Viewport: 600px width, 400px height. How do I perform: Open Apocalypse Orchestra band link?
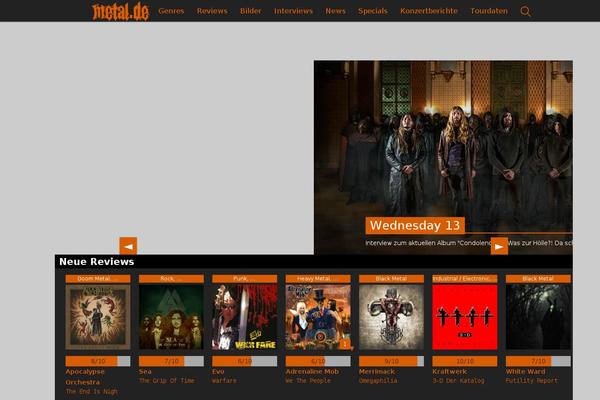(x=85, y=377)
